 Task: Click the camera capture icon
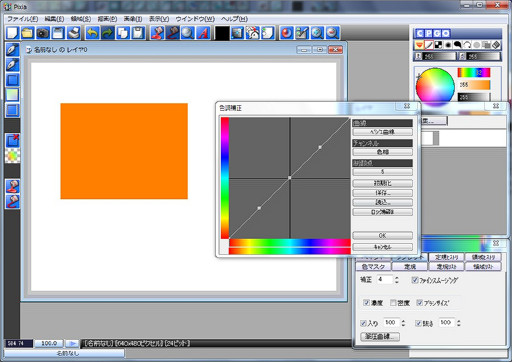click(x=43, y=33)
